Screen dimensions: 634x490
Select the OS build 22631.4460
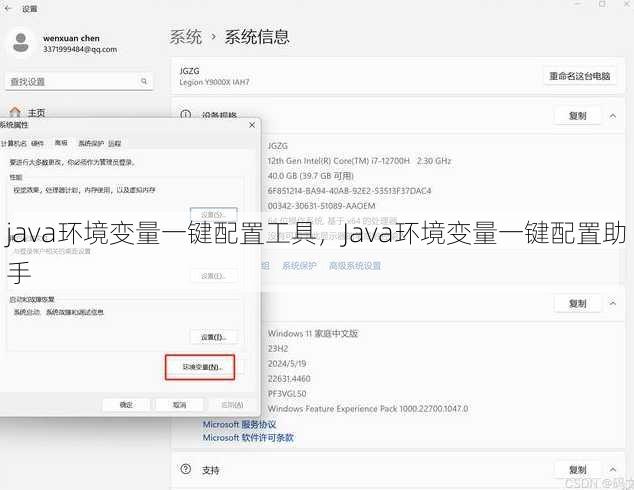pos(289,378)
